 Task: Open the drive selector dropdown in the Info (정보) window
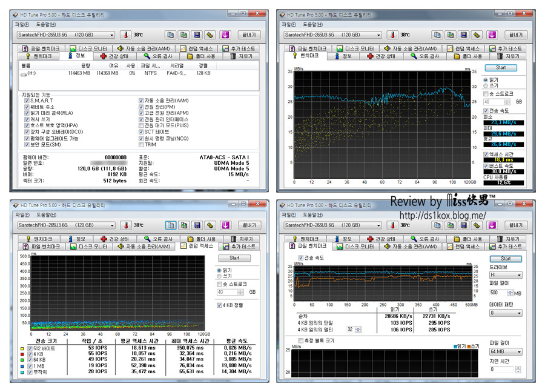point(66,35)
